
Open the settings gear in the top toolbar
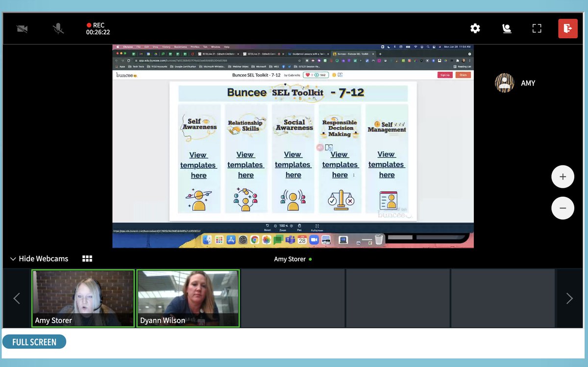(x=475, y=28)
